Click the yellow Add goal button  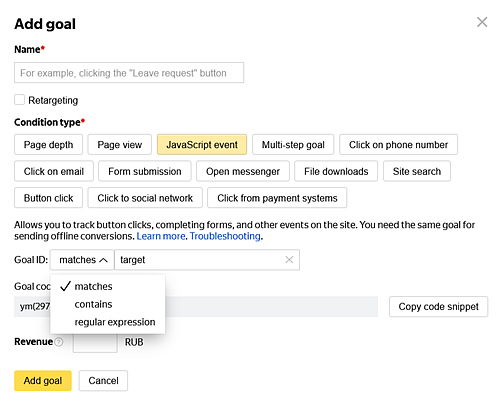click(43, 381)
